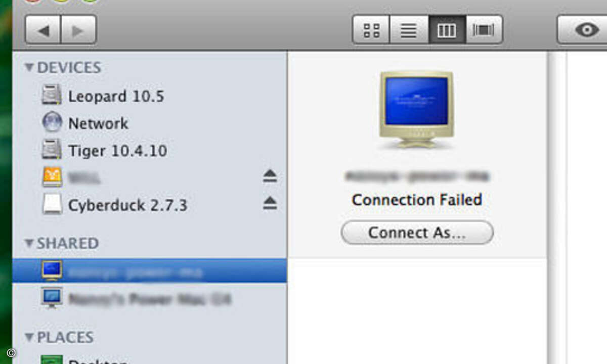Click the large CRT monitor preview icon
The height and width of the screenshot is (364, 607).
(417, 109)
